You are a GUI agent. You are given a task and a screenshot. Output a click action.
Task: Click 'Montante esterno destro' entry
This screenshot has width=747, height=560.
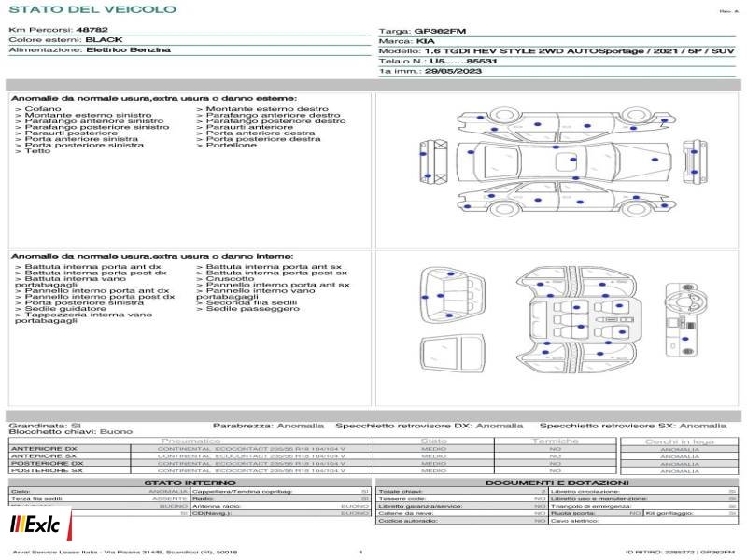coord(262,109)
